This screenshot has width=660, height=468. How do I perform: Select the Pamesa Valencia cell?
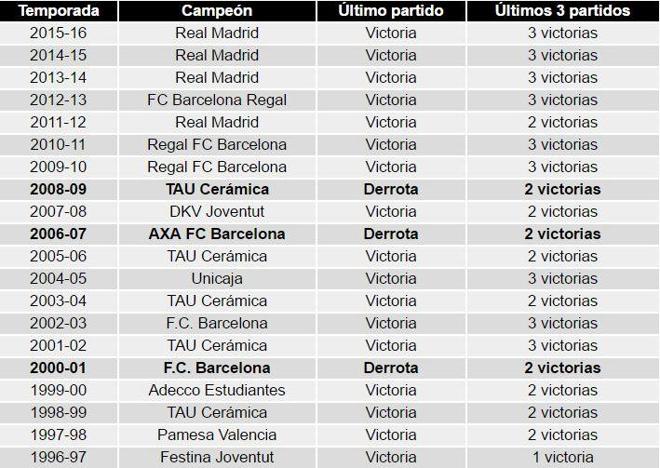click(216, 435)
